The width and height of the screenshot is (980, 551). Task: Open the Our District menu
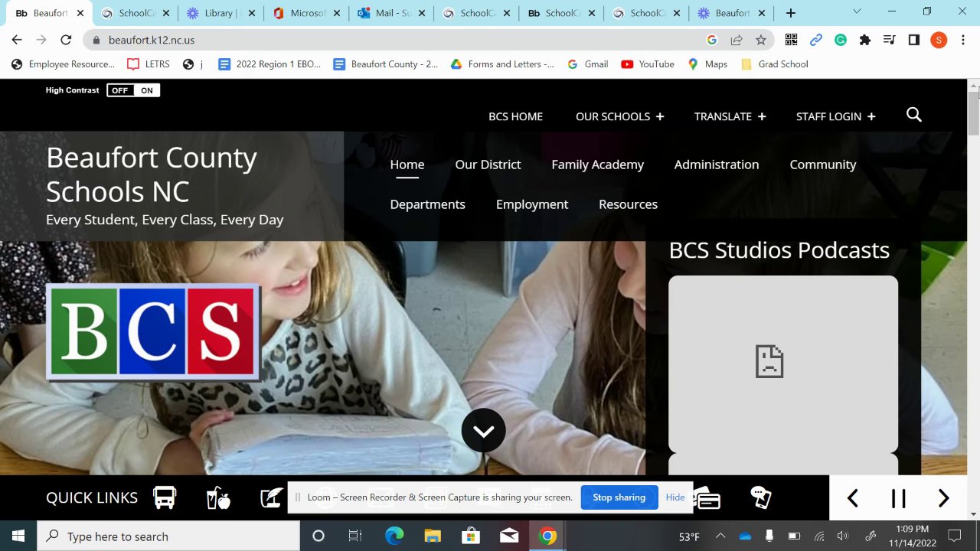pyautogui.click(x=488, y=165)
